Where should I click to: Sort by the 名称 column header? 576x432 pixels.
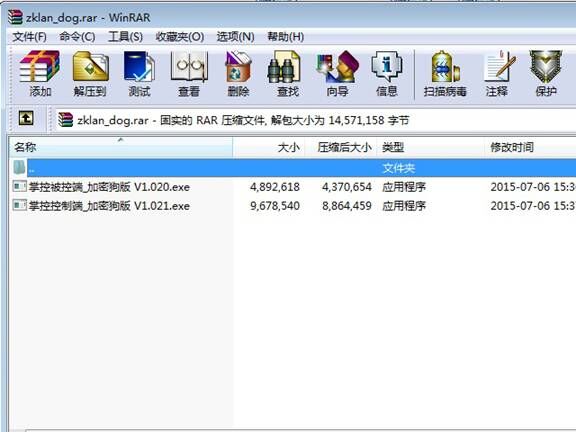point(121,147)
